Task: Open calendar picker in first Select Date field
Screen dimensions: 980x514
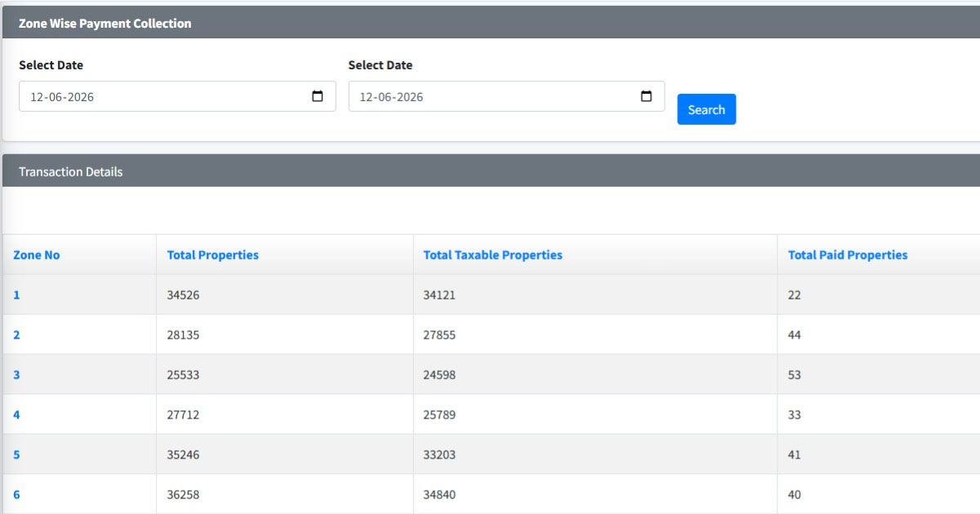Action: (318, 96)
